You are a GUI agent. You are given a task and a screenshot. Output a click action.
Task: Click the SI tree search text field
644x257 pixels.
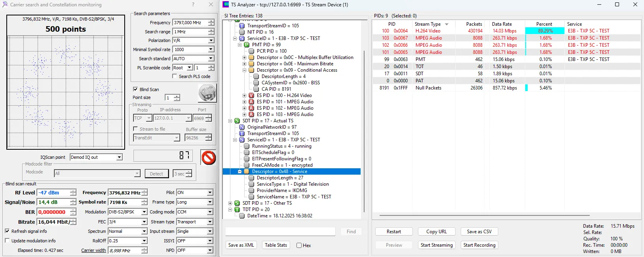280,232
